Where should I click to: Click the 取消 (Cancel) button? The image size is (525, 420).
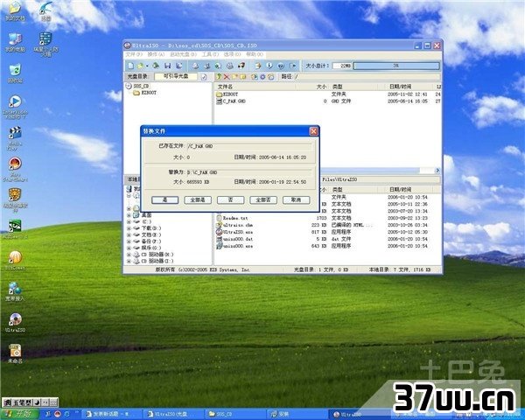[x=296, y=200]
